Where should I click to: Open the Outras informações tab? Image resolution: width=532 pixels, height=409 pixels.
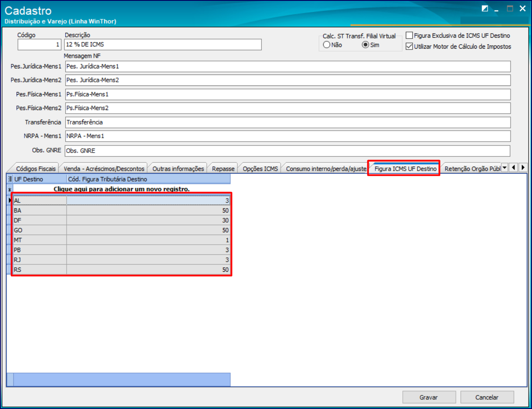pyautogui.click(x=178, y=168)
